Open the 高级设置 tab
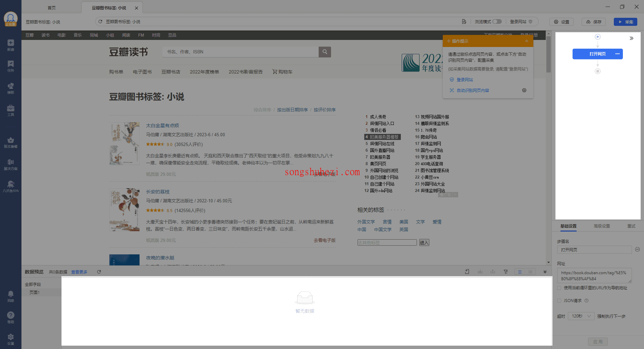 click(602, 226)
